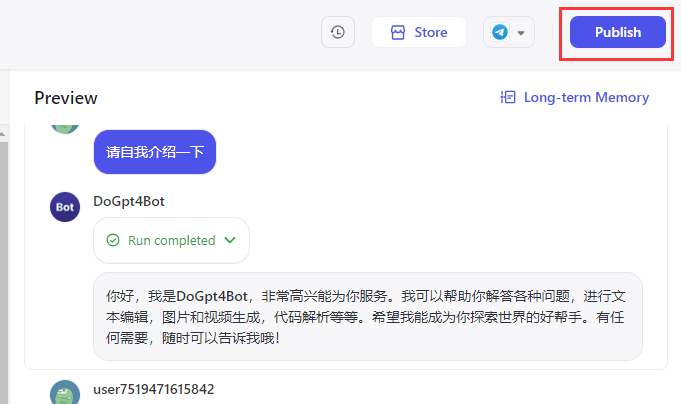Click the left vertical scrollbar track

pyautogui.click(x=4, y=273)
